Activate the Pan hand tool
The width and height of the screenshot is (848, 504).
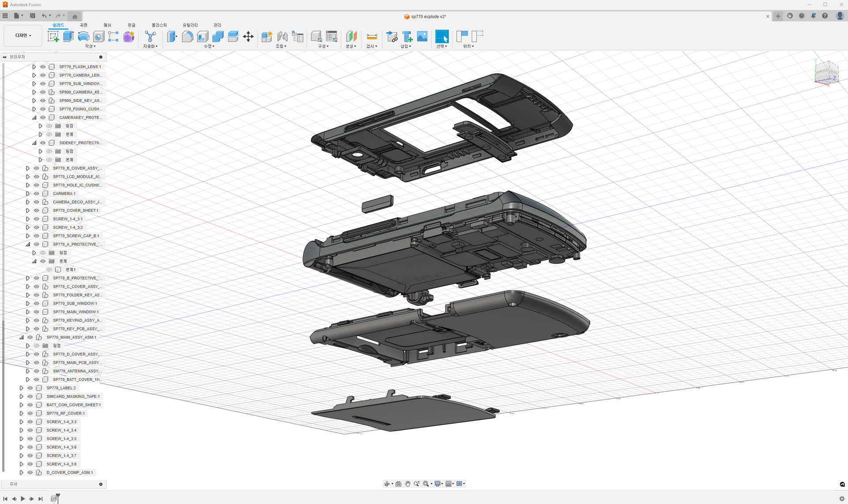pyautogui.click(x=407, y=484)
